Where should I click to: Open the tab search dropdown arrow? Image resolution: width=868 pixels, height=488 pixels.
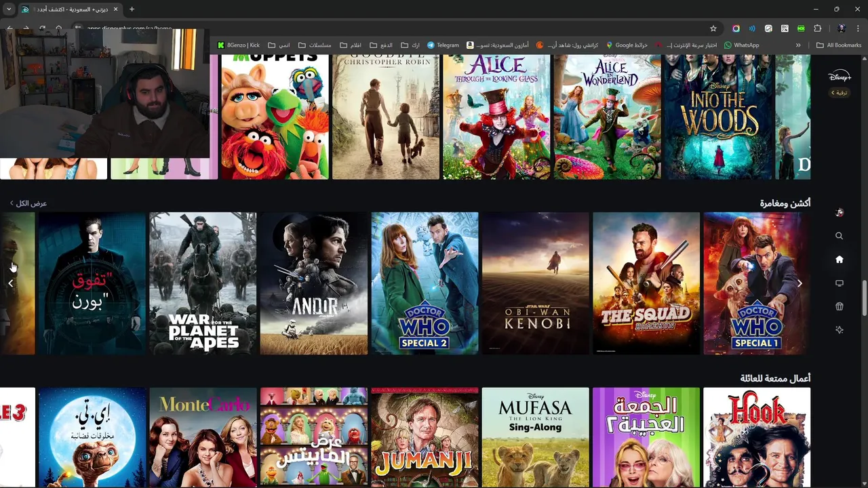(9, 9)
